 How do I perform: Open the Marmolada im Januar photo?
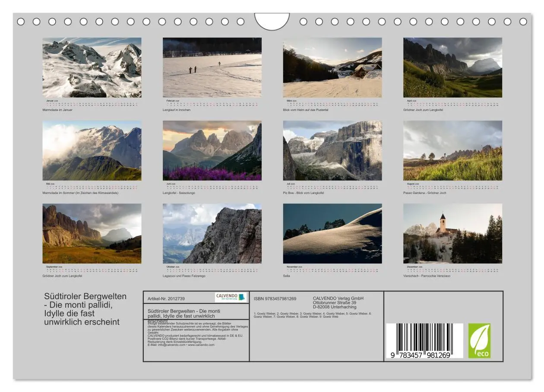pyautogui.click(x=92, y=67)
